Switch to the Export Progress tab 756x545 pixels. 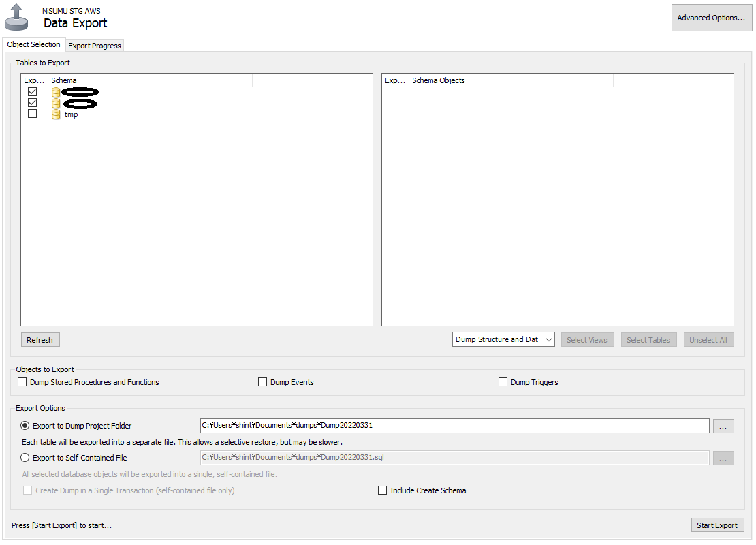[x=95, y=46]
